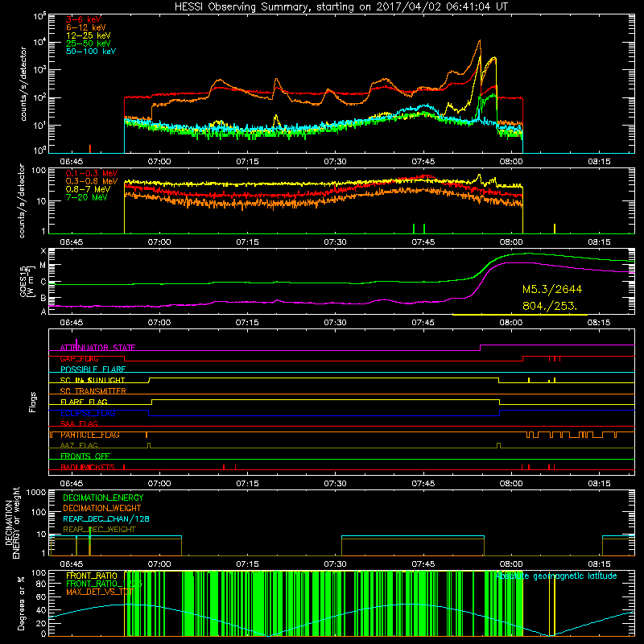644x644 pixels.
Task: Click the 'Flags' vertical axis title
Action: pyautogui.click(x=33, y=402)
